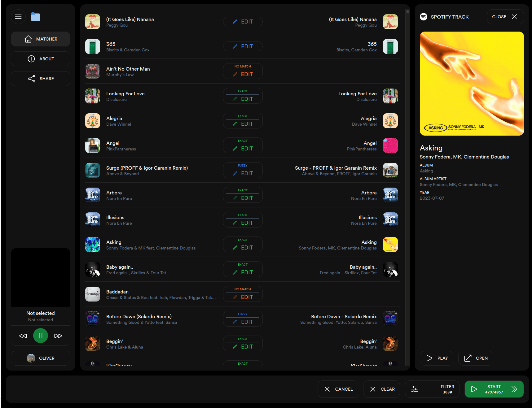This screenshot has height=408, width=532.
Task: Open Asking track in Spotify
Action: tap(476, 358)
